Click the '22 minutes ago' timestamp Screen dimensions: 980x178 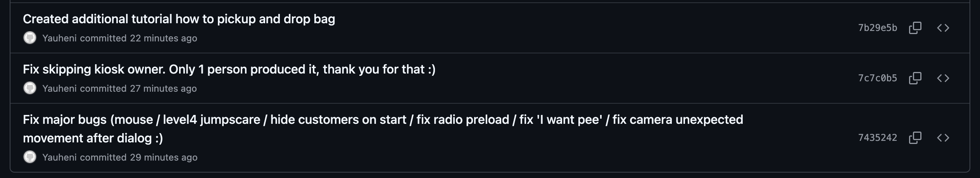tap(163, 38)
